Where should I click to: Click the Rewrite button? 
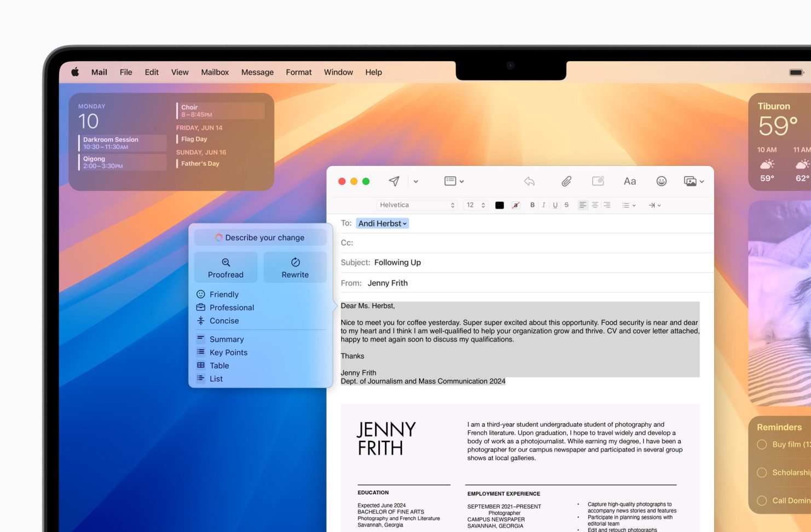tap(295, 268)
